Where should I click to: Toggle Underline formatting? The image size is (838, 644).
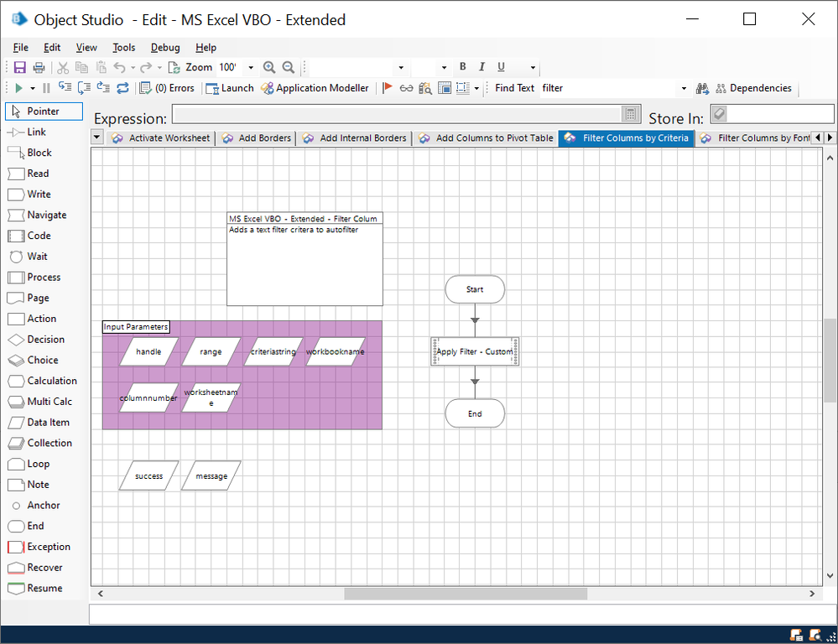[x=502, y=67]
